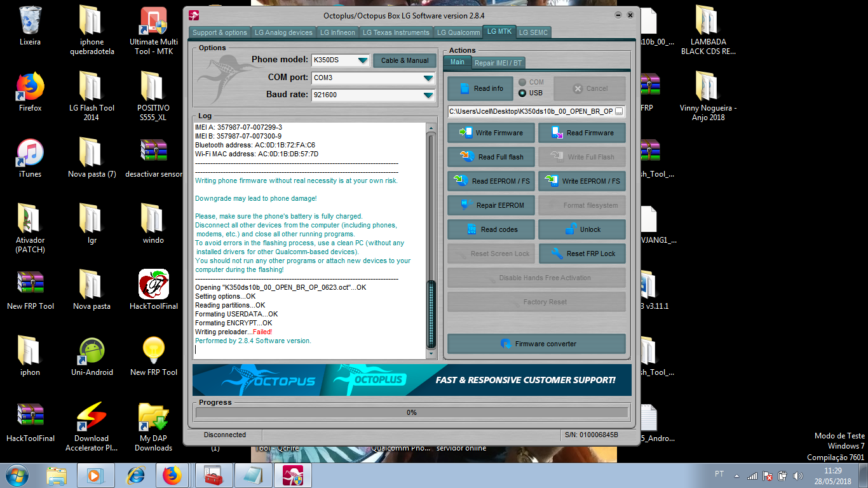The image size is (868, 488).
Task: Switch to Octoplus app in the taskbar
Action: tap(293, 475)
